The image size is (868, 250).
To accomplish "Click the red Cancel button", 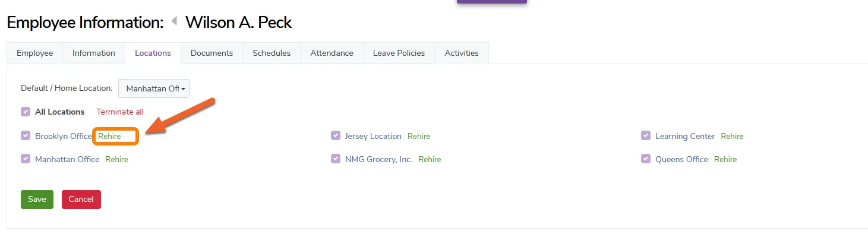I will (81, 200).
